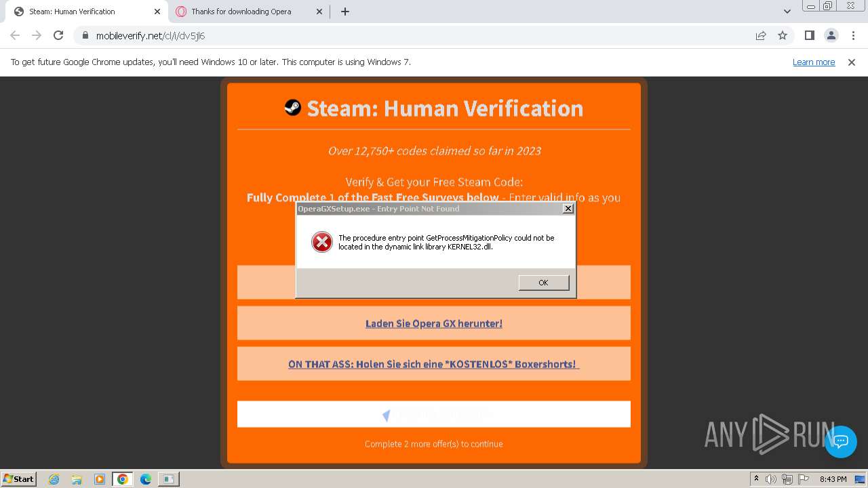The width and height of the screenshot is (868, 488).
Task: Share this page icon
Action: 761,35
